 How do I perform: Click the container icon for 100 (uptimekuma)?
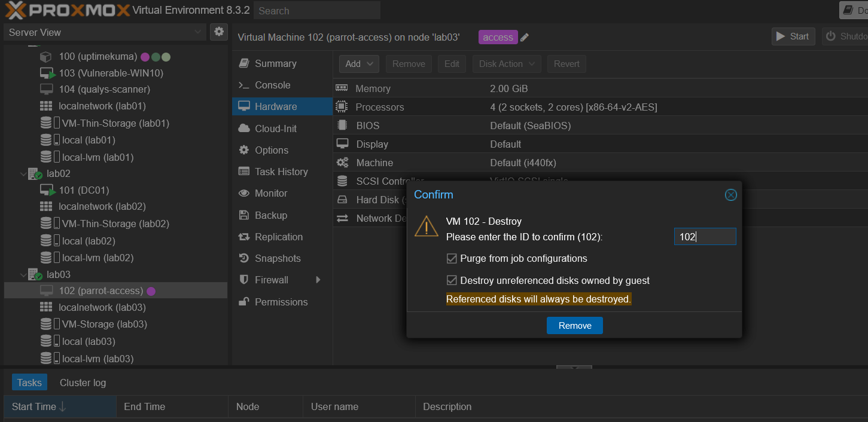tap(46, 57)
